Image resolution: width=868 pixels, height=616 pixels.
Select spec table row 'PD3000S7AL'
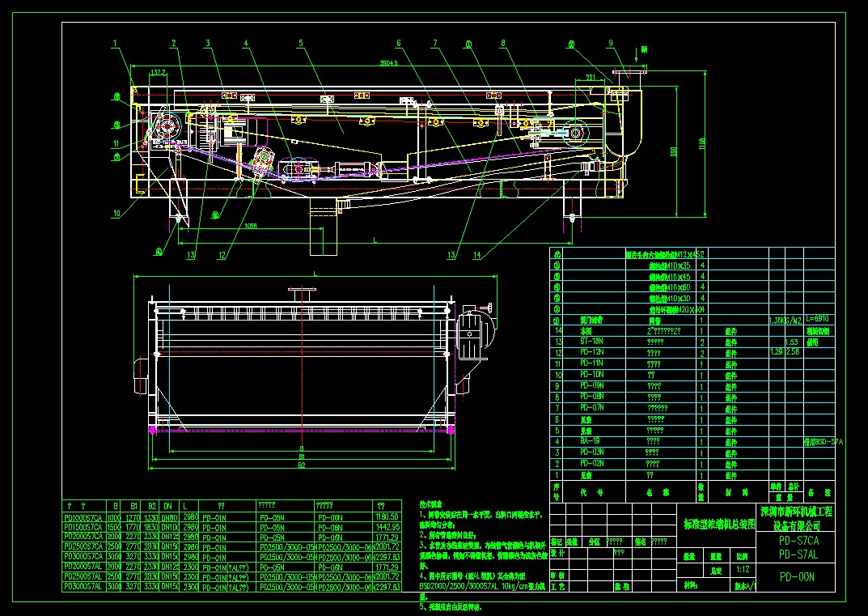[232, 587]
